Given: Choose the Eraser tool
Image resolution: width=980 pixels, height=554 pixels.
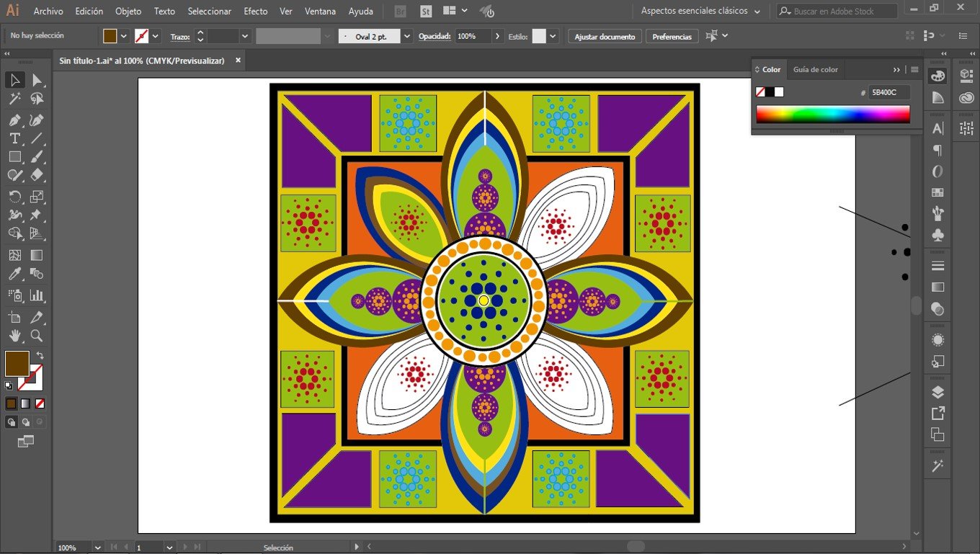Looking at the screenshot, I should [x=37, y=175].
